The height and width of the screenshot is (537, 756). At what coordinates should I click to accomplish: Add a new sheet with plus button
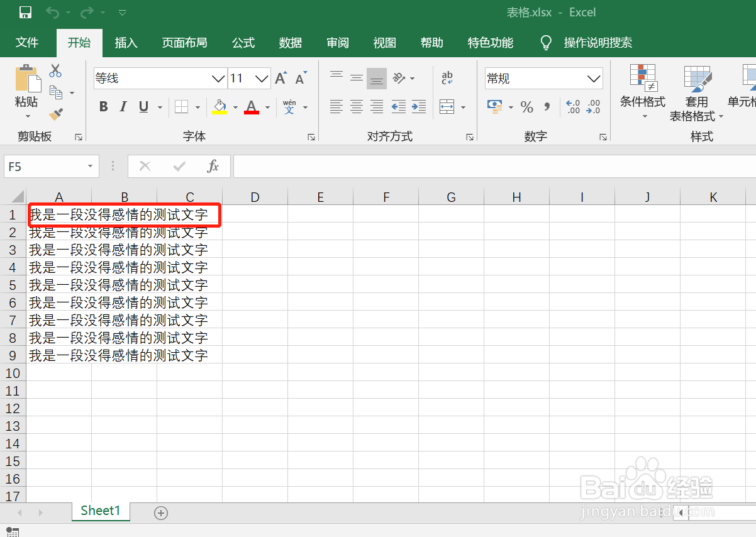[160, 512]
